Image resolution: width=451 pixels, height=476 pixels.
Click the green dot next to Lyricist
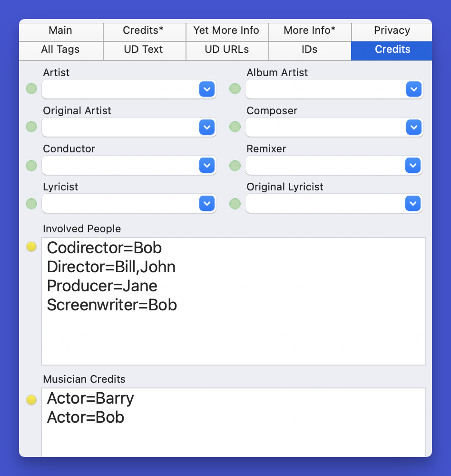(x=31, y=204)
